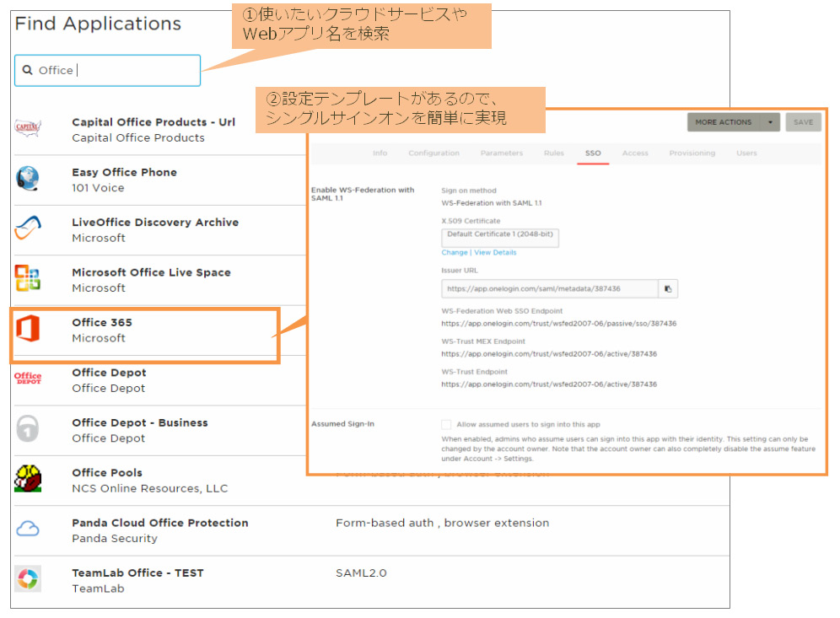840x618 pixels.
Task: Open the Configuration tab
Action: tap(434, 153)
